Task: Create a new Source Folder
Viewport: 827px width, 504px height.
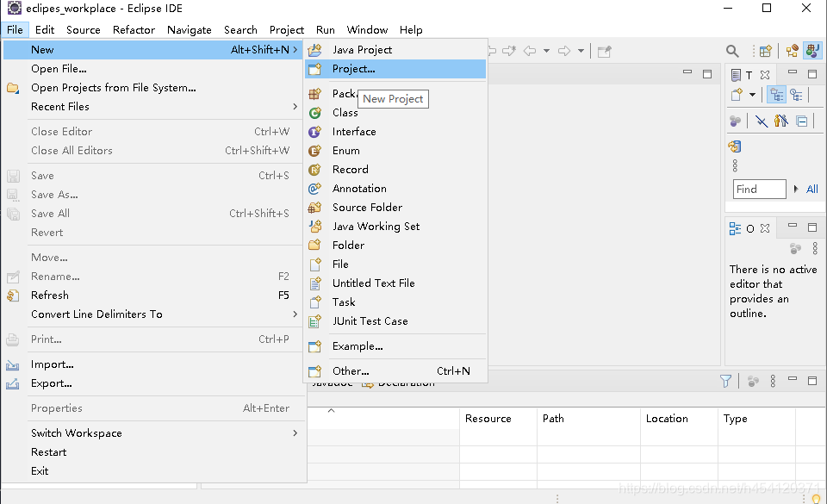Action: coord(395,208)
